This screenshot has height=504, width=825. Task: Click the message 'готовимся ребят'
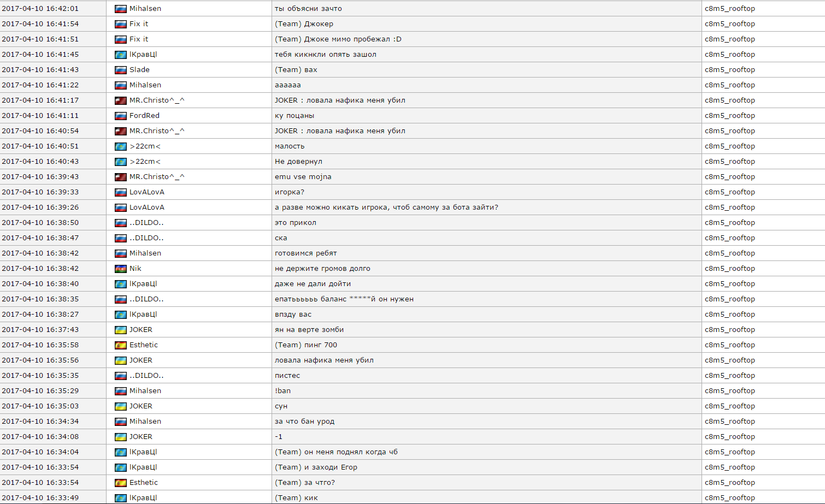[305, 253]
